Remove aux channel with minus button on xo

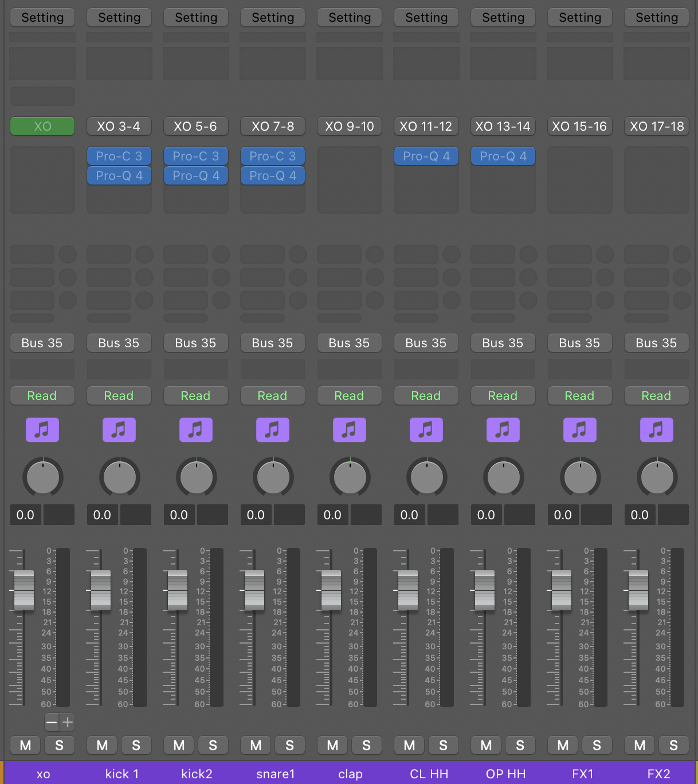(x=52, y=722)
